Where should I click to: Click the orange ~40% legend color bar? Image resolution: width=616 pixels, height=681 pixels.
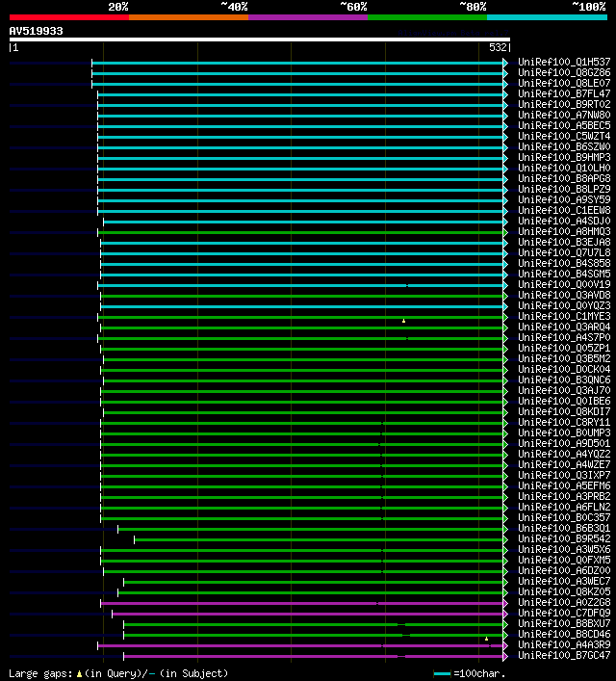click(189, 17)
